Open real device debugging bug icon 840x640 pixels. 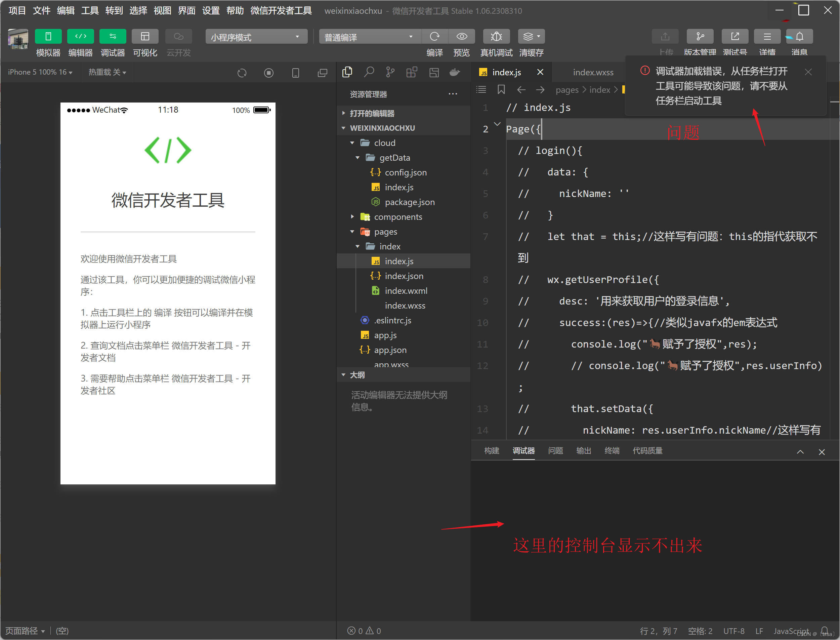tap(496, 37)
